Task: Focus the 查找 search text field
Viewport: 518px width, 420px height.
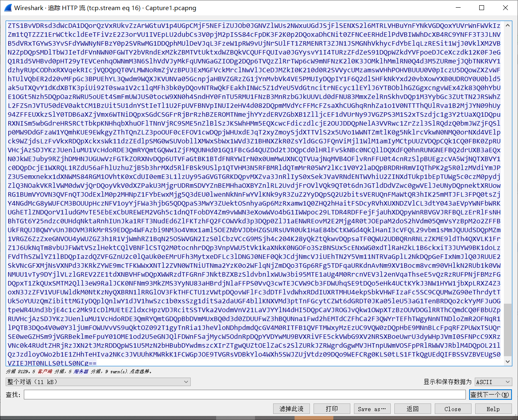Action: 244,395
